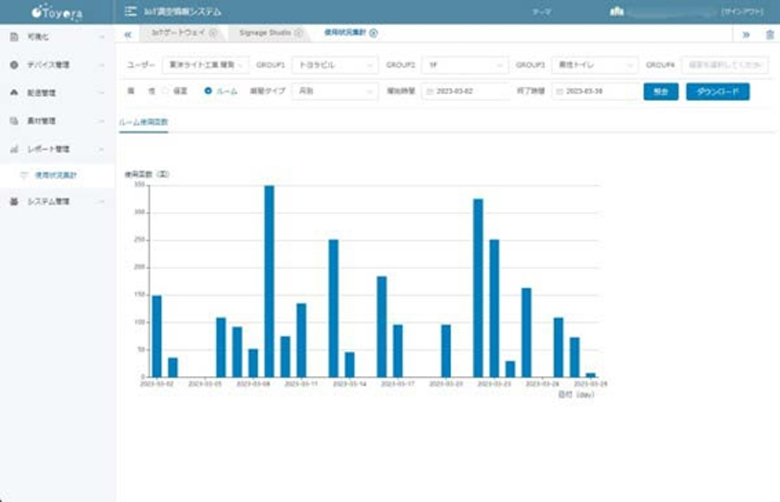Click the hamburger menu icon in header

click(131, 12)
